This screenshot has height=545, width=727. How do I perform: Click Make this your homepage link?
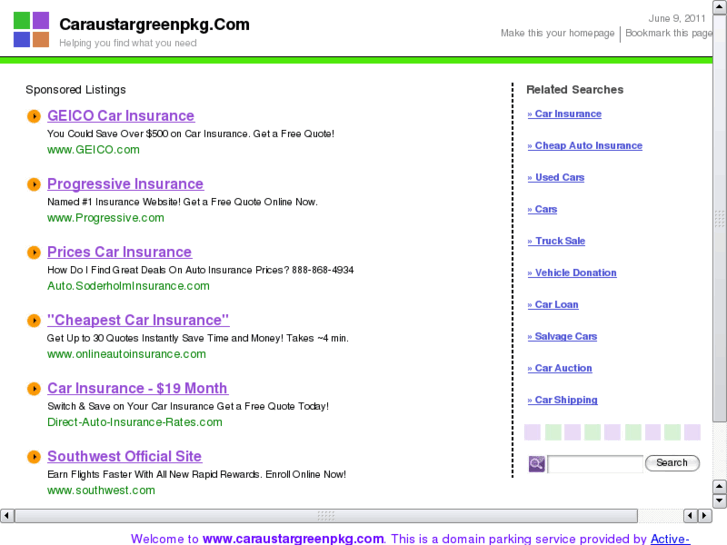pyautogui.click(x=557, y=33)
